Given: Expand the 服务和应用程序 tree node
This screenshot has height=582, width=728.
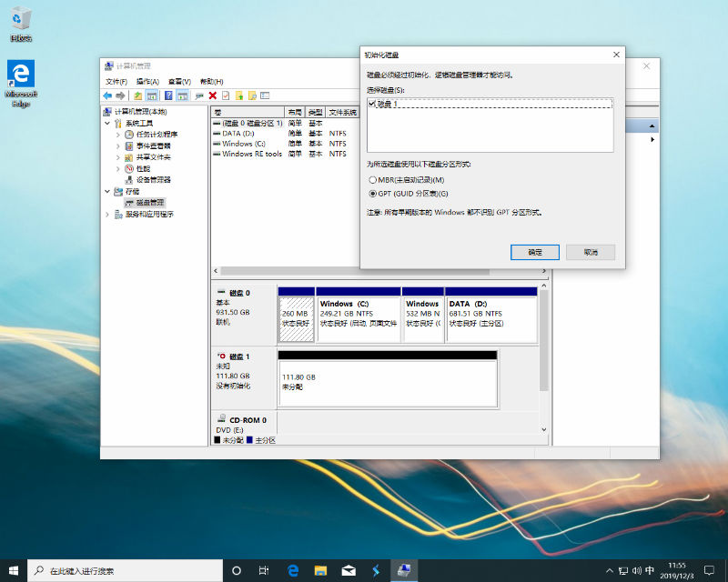Looking at the screenshot, I should (x=107, y=214).
